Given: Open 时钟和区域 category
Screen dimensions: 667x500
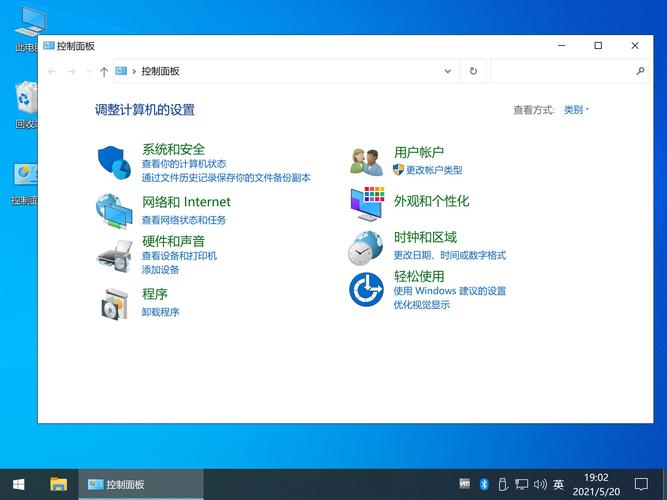Looking at the screenshot, I should pyautogui.click(x=425, y=237).
